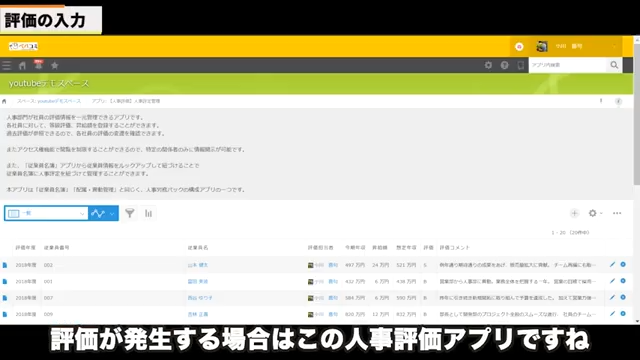Viewport: 640px width, 360px height.
Task: Sort by 従業員番号 column header
Action: pos(57,248)
